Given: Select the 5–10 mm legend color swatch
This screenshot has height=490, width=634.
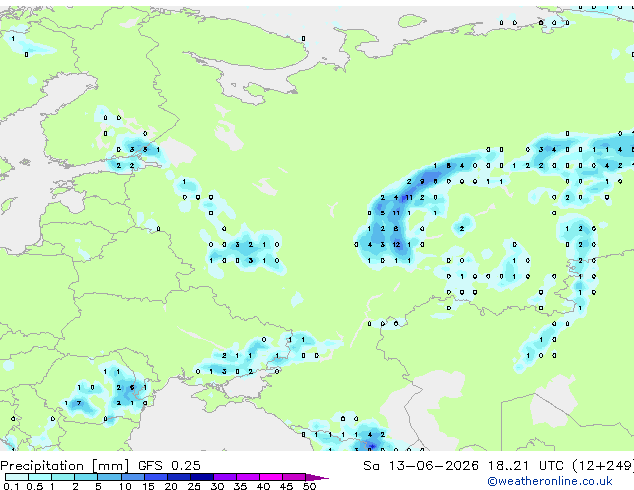Looking at the screenshot, I should (109, 477).
